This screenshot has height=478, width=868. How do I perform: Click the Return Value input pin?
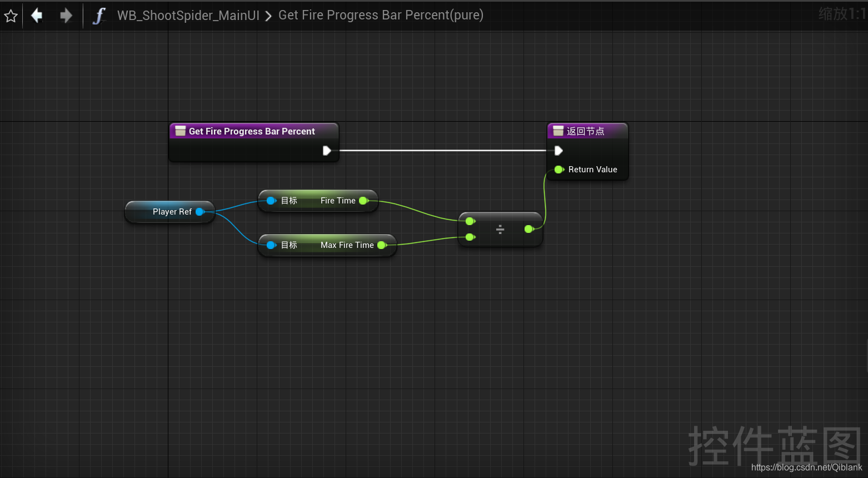[559, 170]
